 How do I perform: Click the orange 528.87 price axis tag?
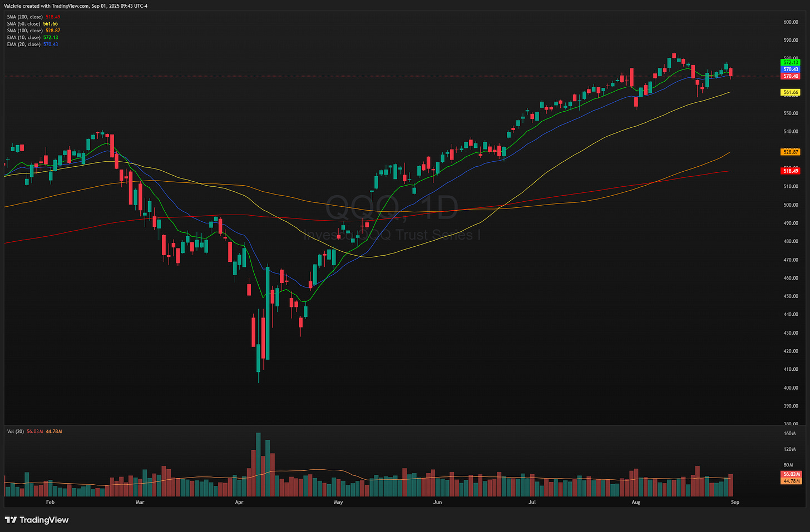791,152
